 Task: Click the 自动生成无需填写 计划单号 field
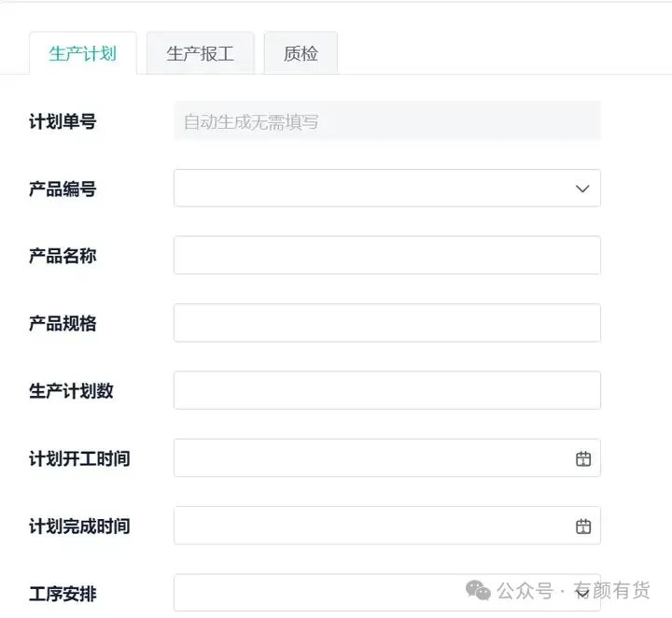pos(387,121)
